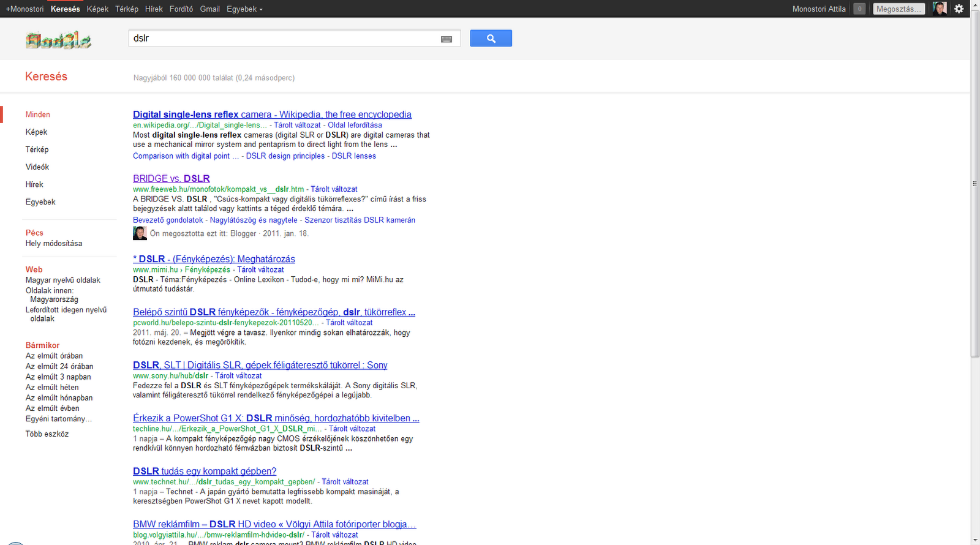The image size is (980, 545).
Task: Click the scrollbar up arrow
Action: pos(975,4)
